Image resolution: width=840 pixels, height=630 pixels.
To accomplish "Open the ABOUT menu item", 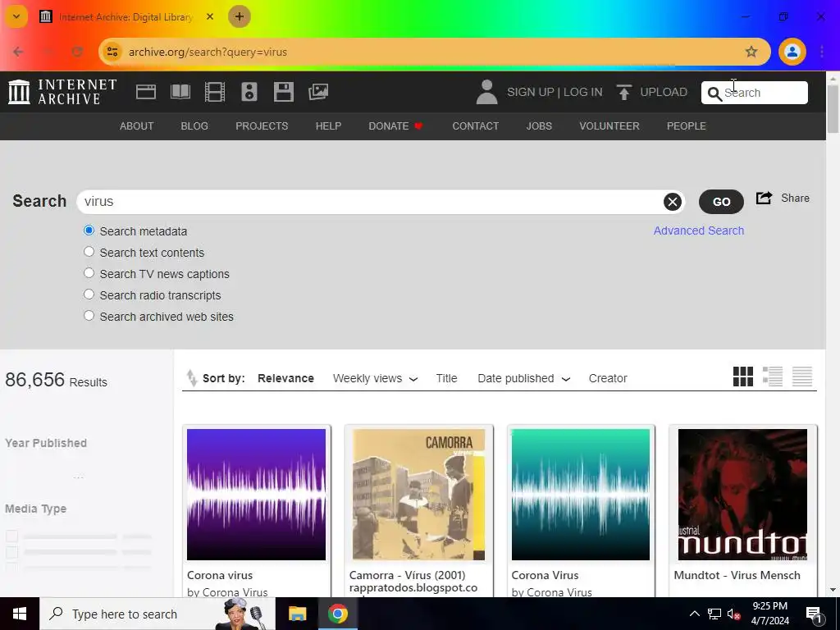I will coord(137,126).
